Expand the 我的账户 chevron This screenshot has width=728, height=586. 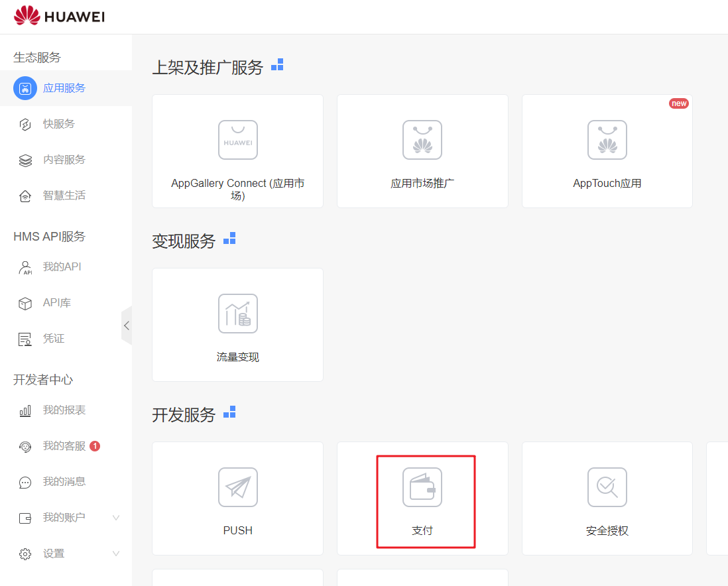(116, 518)
